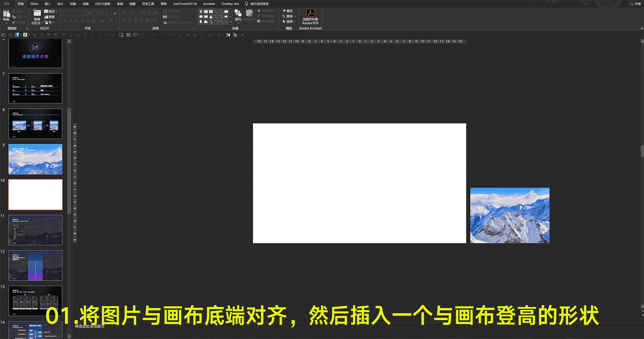Click the Share (共享) button
The height and width of the screenshot is (339, 644).
click(635, 4)
